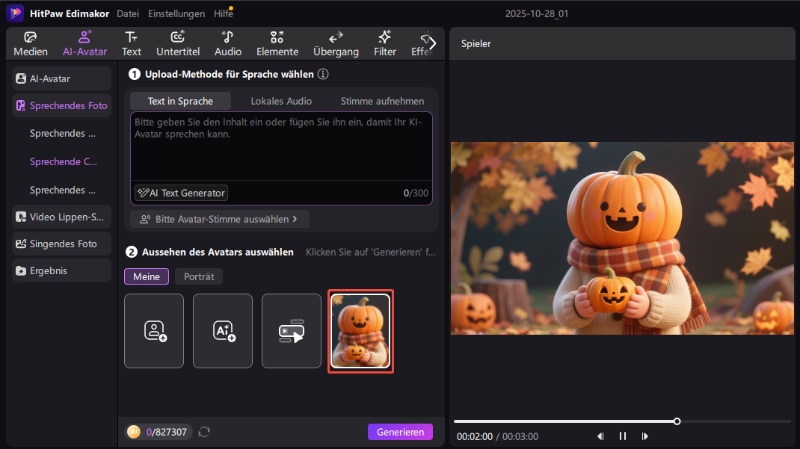Open the AI Text Generator
The height and width of the screenshot is (449, 800).
click(181, 193)
